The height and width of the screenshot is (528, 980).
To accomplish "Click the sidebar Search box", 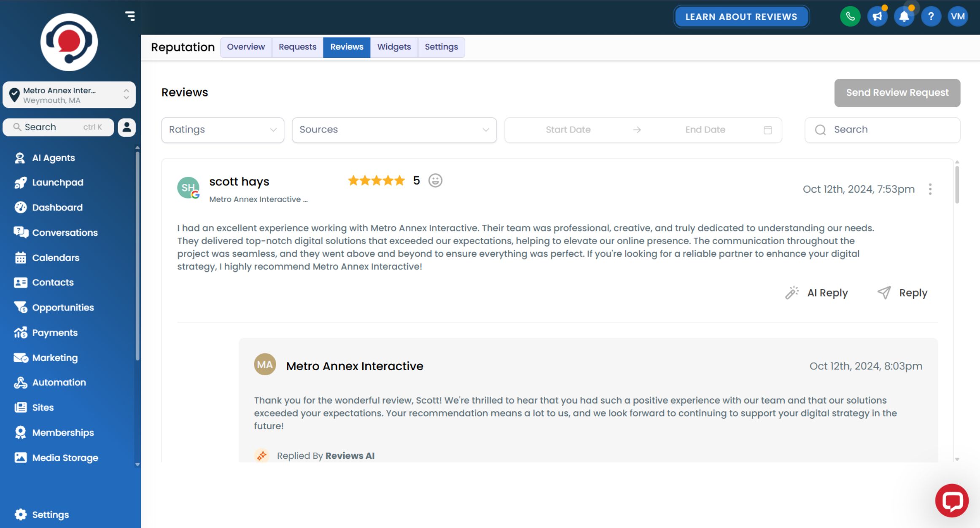I will [x=58, y=127].
